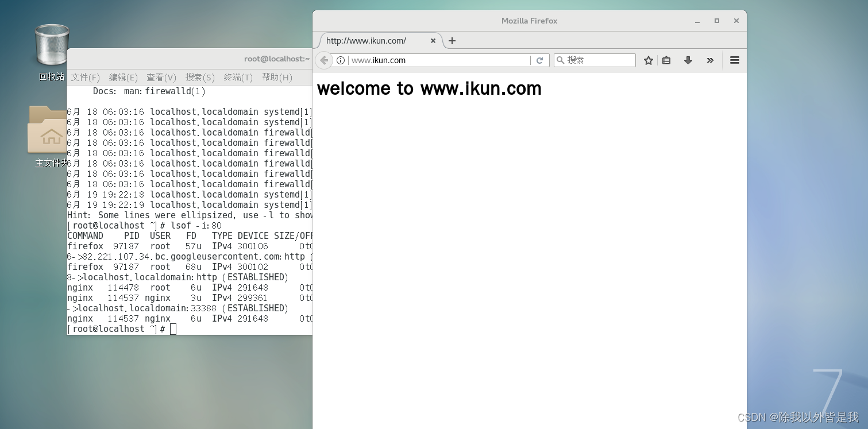Click the firefox 97187 row with FD 68u
The height and width of the screenshot is (429, 868).
pos(190,267)
